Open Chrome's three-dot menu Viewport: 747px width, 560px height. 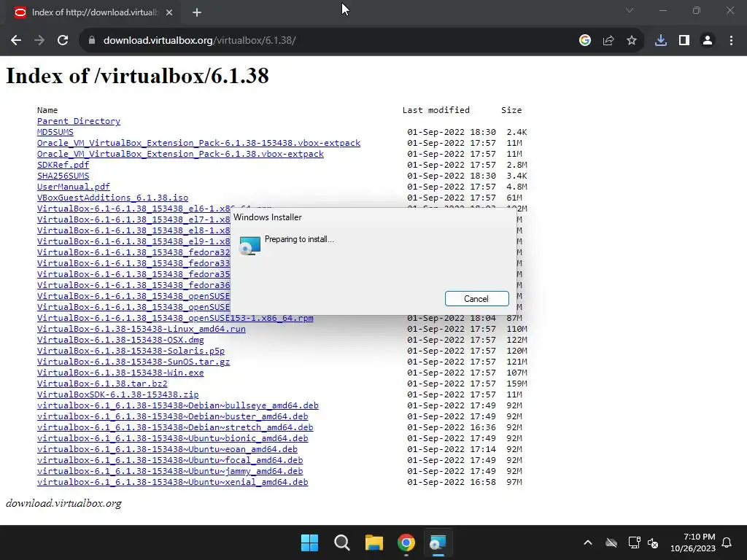pyautogui.click(x=731, y=41)
